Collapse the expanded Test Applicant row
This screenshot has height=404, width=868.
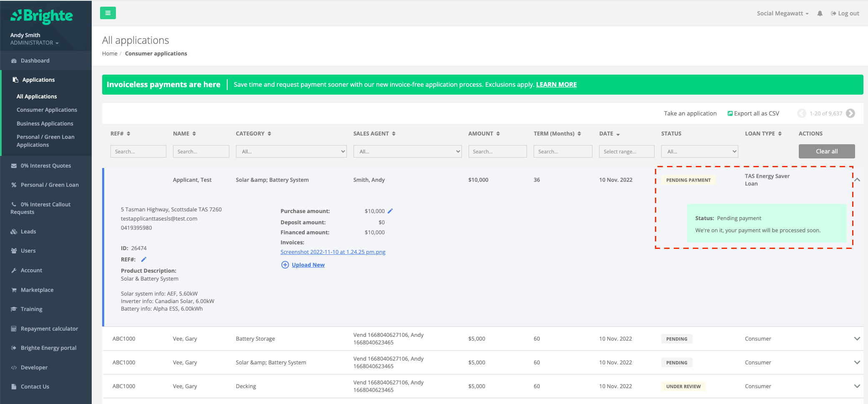tap(857, 180)
